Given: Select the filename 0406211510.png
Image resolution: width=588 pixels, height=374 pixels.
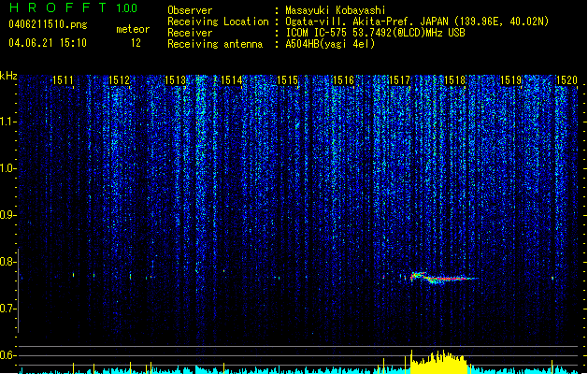Looking at the screenshot, I should click(48, 24).
